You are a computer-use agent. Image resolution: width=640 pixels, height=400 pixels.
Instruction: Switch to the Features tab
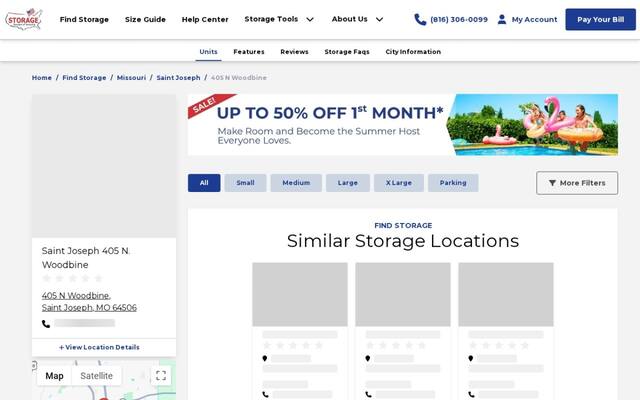coord(249,52)
